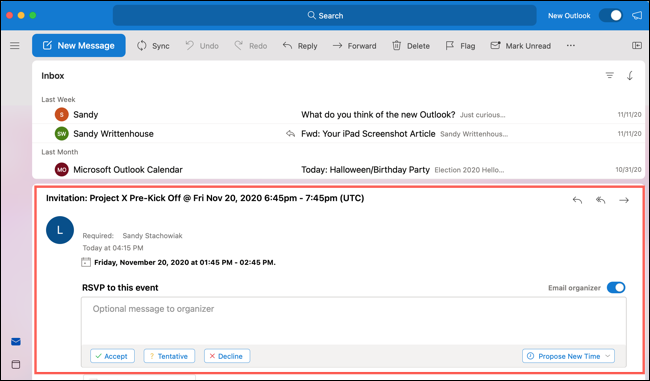The width and height of the screenshot is (650, 381).
Task: Click the megaphone announcements icon
Action: point(637,16)
